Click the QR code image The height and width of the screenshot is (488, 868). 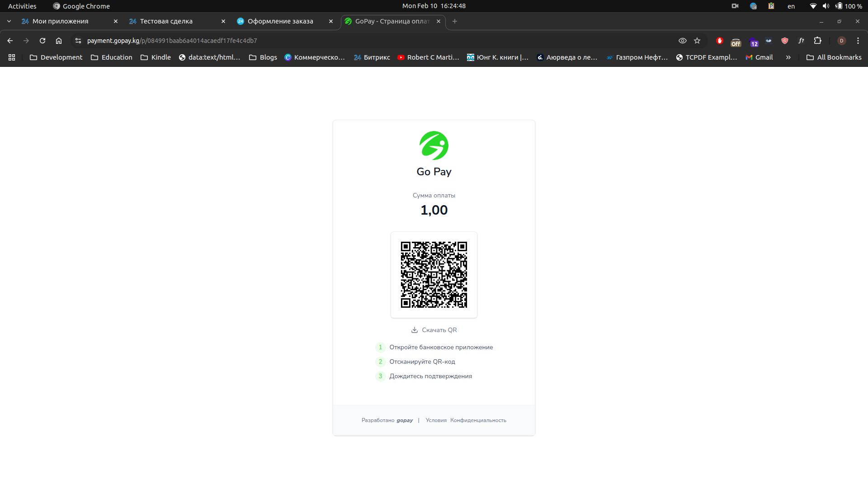(x=434, y=275)
